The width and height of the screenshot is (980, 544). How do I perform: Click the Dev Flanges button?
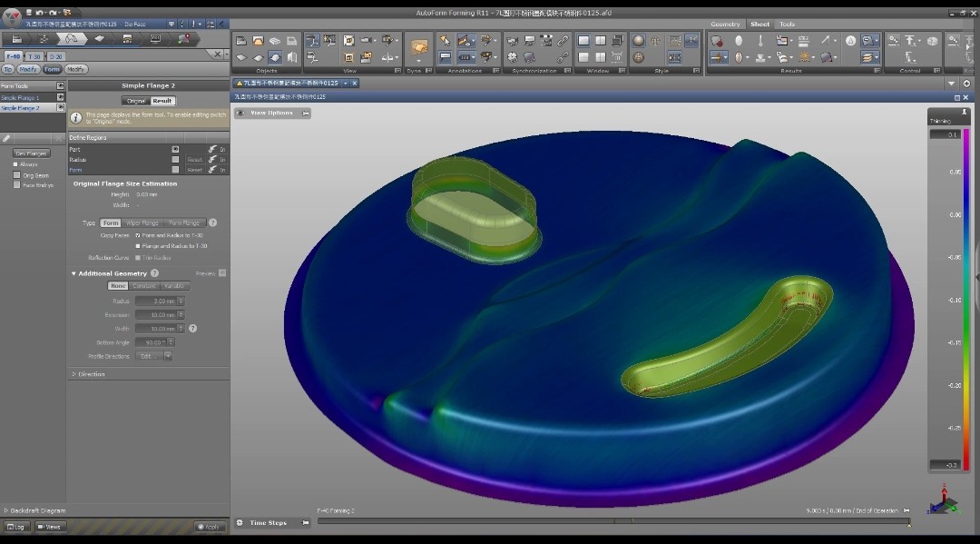[x=31, y=153]
